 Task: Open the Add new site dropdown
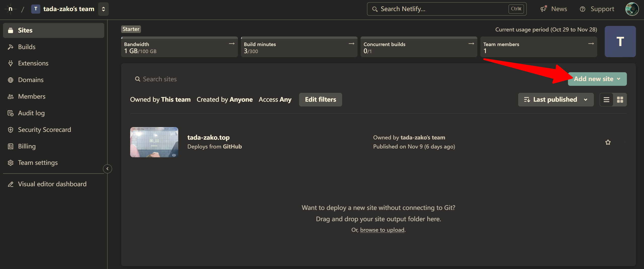tap(597, 79)
